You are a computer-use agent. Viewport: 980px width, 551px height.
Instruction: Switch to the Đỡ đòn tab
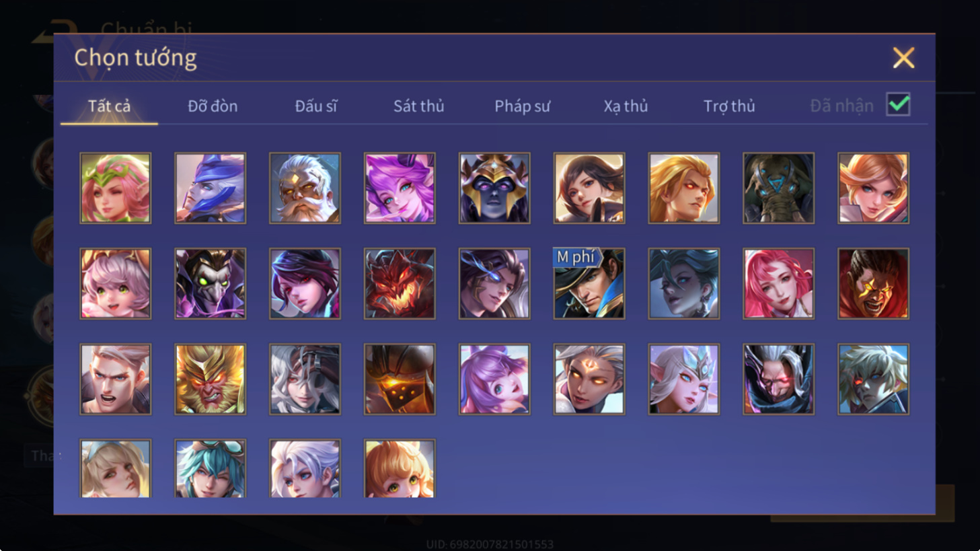213,106
